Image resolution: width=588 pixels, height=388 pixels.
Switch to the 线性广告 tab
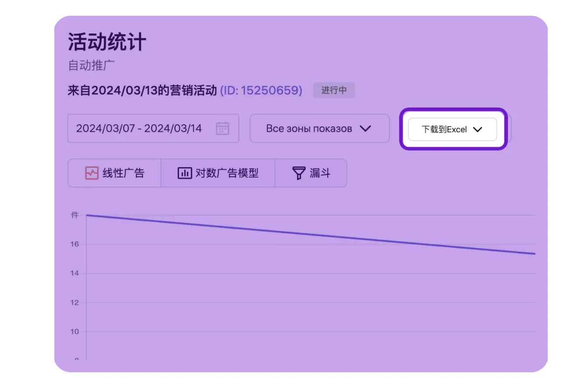pyautogui.click(x=114, y=173)
